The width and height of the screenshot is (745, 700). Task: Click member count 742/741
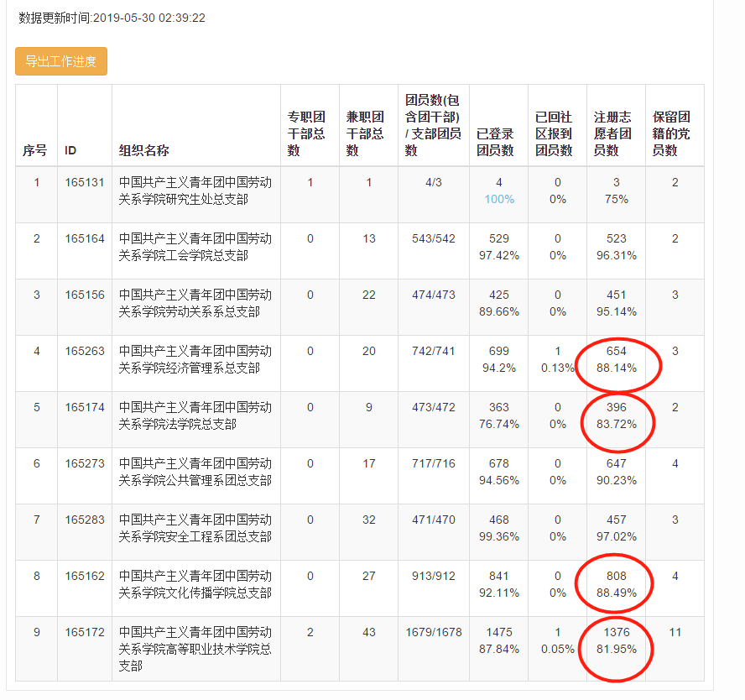coord(433,351)
